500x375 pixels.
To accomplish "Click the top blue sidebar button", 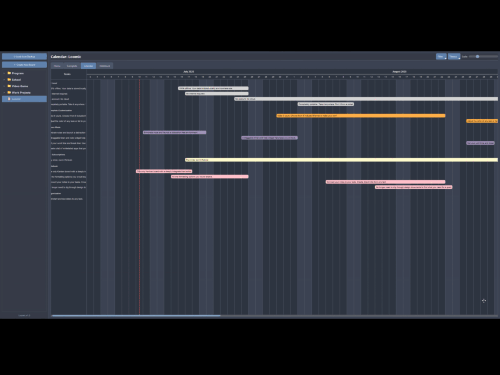I will (x=24, y=56).
